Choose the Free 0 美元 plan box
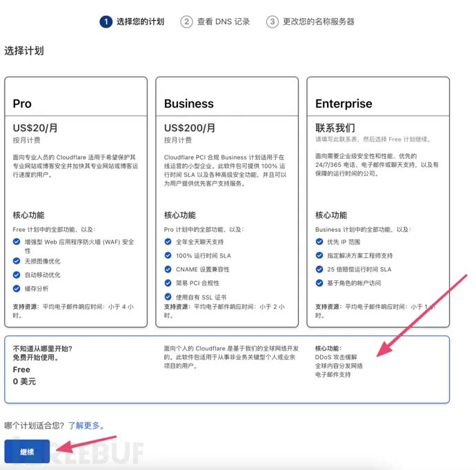 (227, 369)
